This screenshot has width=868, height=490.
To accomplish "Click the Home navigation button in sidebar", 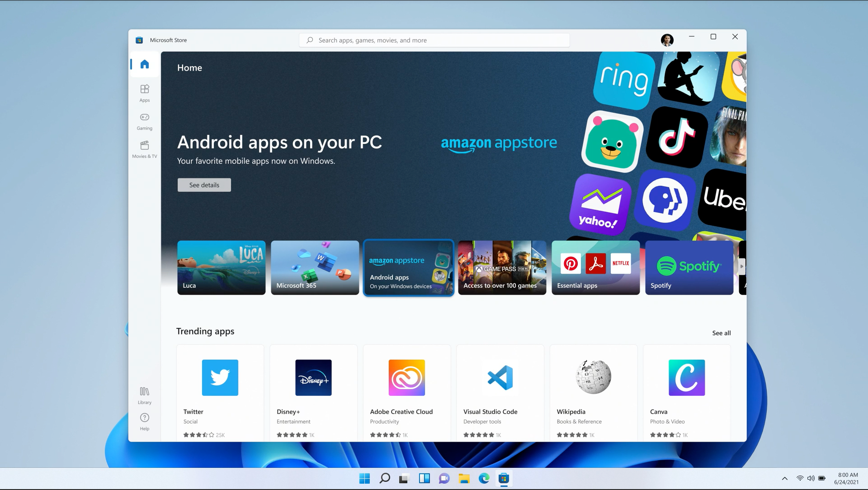I will [x=145, y=64].
